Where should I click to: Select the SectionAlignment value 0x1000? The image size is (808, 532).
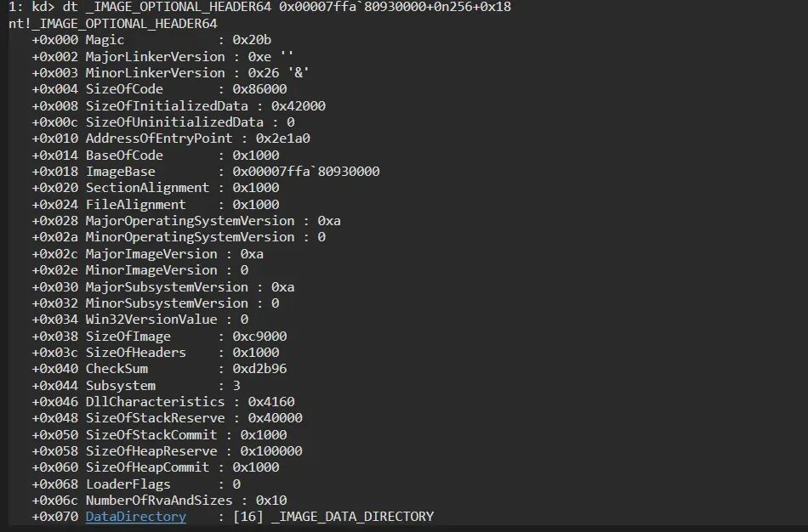(256, 188)
